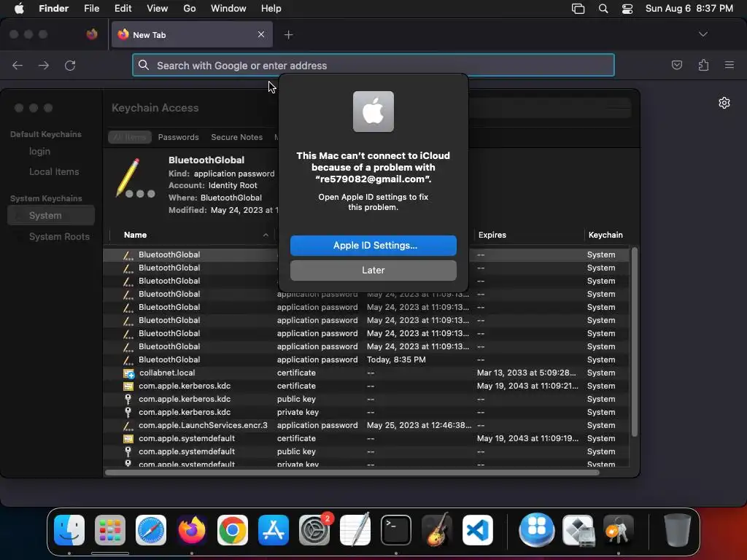Screen dimensions: 747x560
Task: Launch Google Chrome from the Dock
Action: [x=233, y=530]
